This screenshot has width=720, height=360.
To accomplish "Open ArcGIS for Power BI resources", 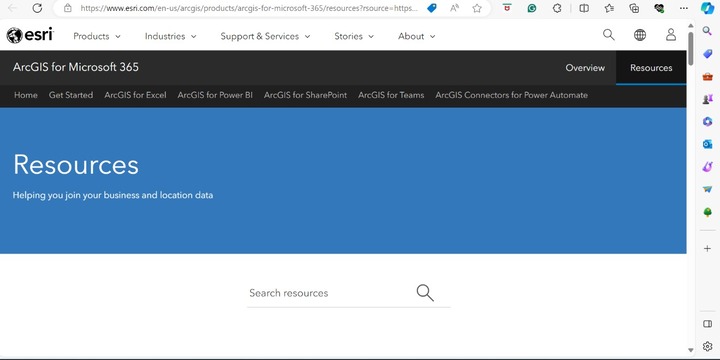I will (215, 95).
